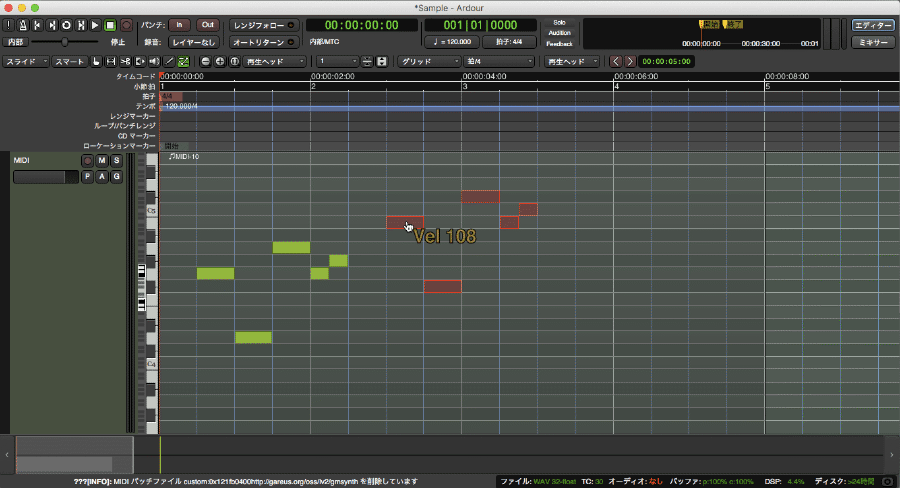Toggle loop playback icon

66,24
